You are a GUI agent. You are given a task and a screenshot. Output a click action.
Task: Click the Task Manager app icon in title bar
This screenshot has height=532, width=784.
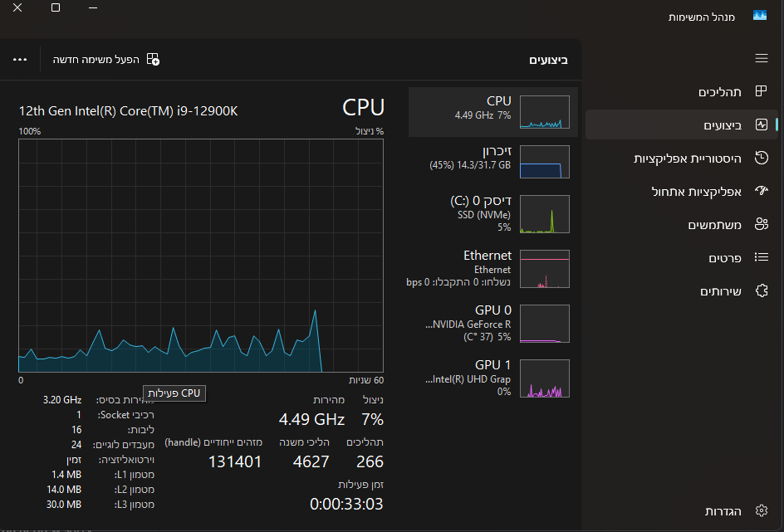point(759,16)
